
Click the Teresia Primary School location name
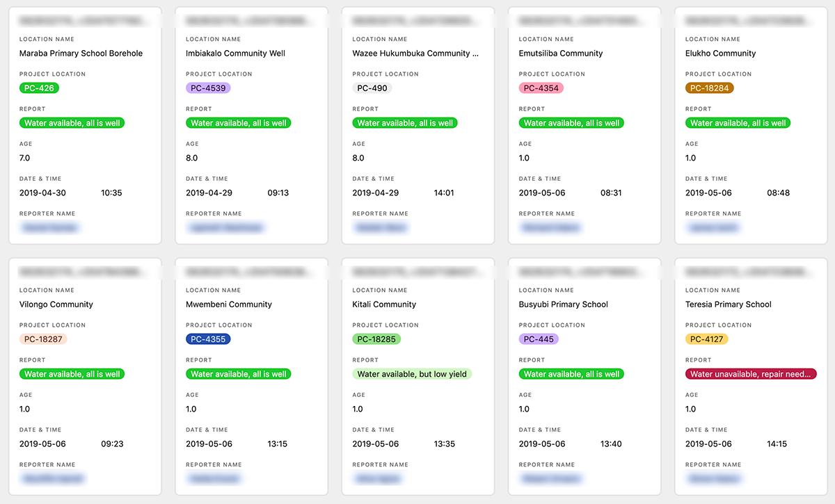(729, 304)
